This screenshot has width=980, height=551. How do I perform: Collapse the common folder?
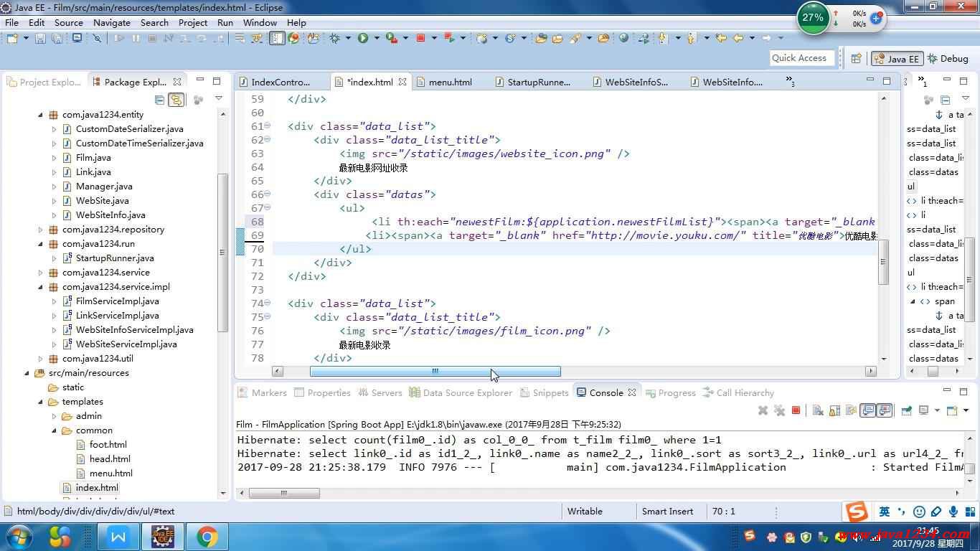(54, 430)
